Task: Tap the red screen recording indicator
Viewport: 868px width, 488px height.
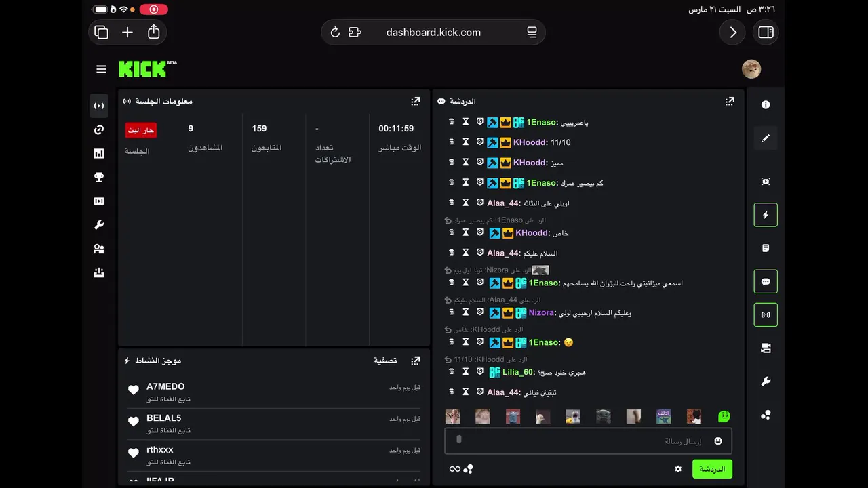Action: click(x=154, y=9)
